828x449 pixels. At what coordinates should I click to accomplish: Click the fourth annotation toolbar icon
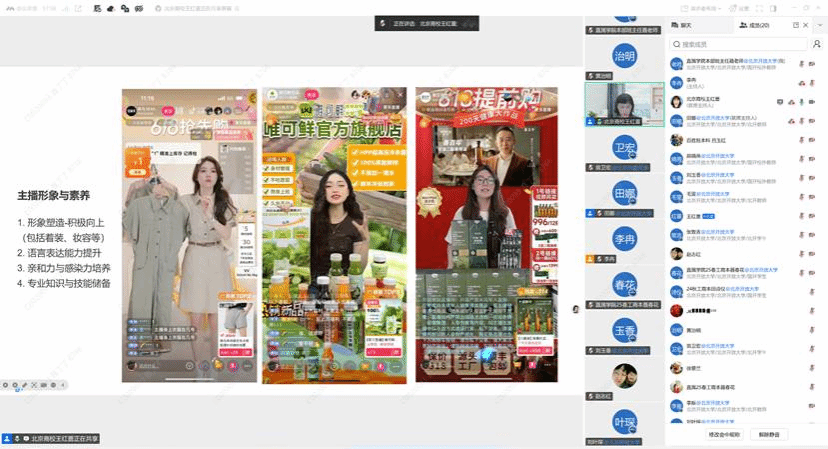pyautogui.click(x=34, y=385)
